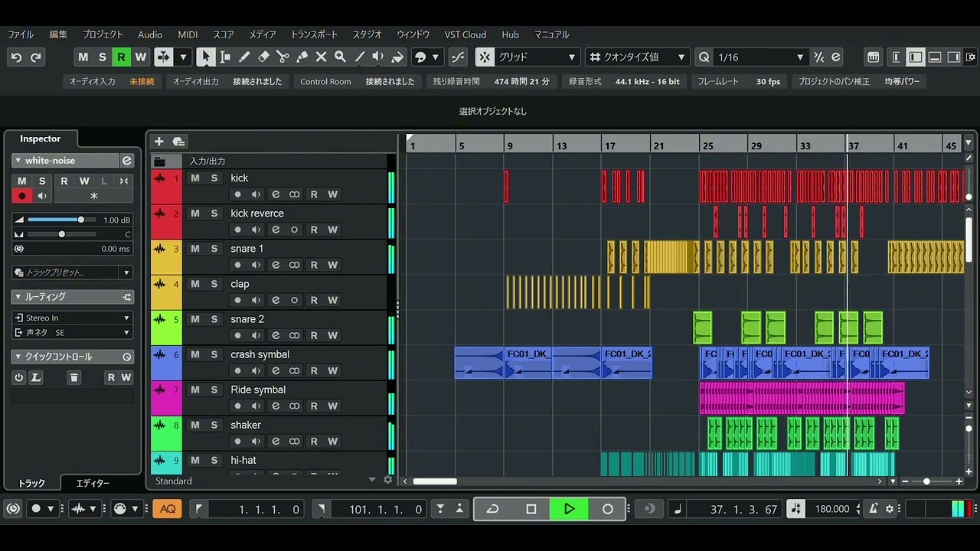Collapse the quick controls section in Inspector
This screenshot has width=980, height=551.
[x=18, y=357]
